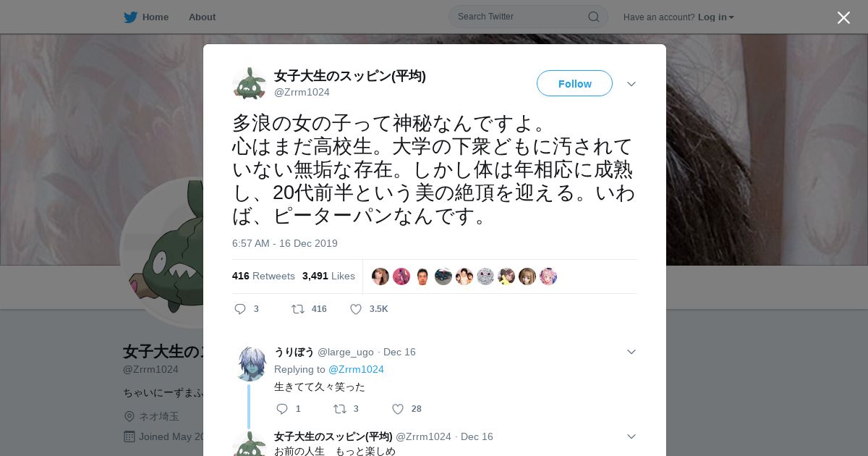Click the Twitter bird Home icon
This screenshot has height=456, width=868.
[130, 17]
